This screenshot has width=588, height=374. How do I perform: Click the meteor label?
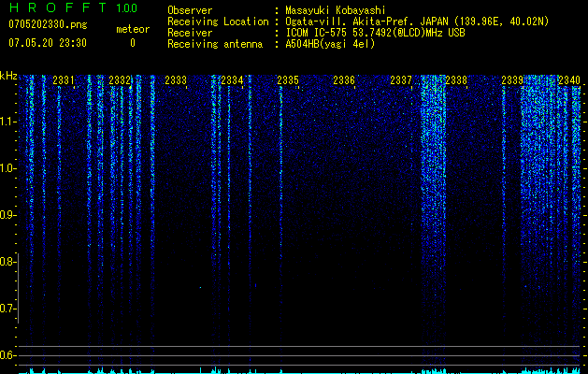click(x=133, y=29)
